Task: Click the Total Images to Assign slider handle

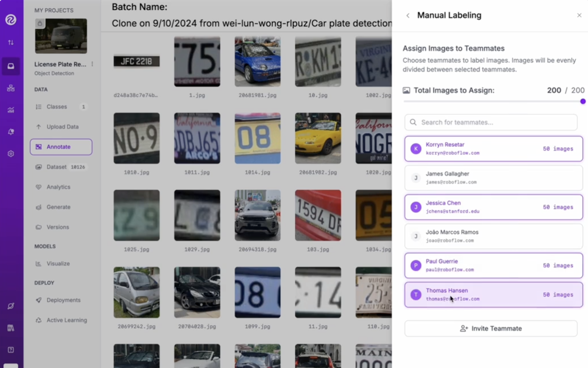Action: click(583, 101)
